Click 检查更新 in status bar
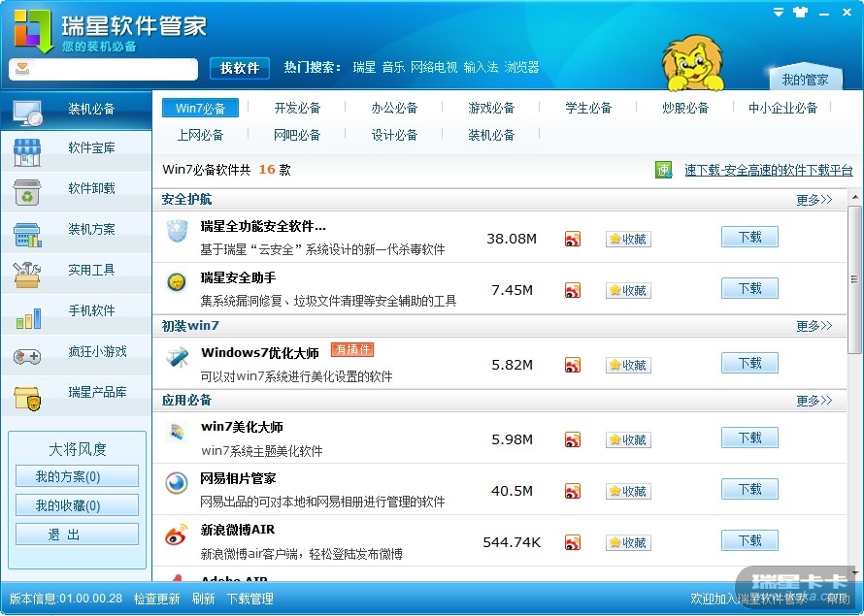Image resolution: width=864 pixels, height=616 pixels. click(156, 599)
